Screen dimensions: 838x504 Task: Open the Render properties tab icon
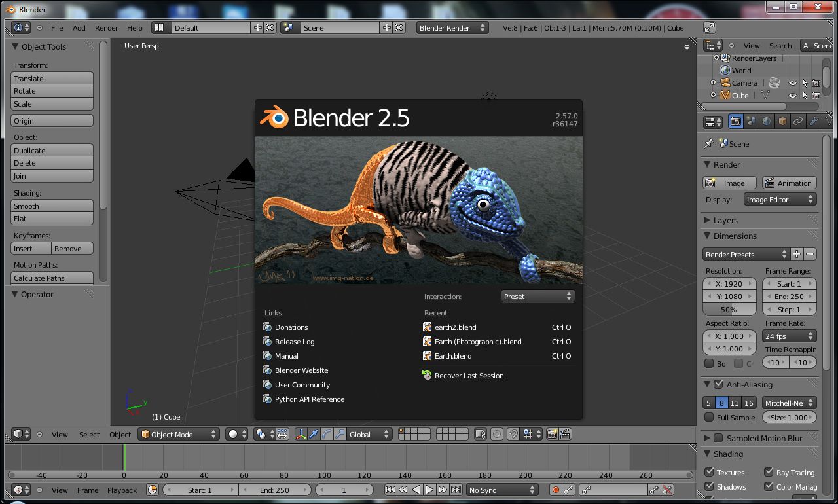pyautogui.click(x=736, y=121)
